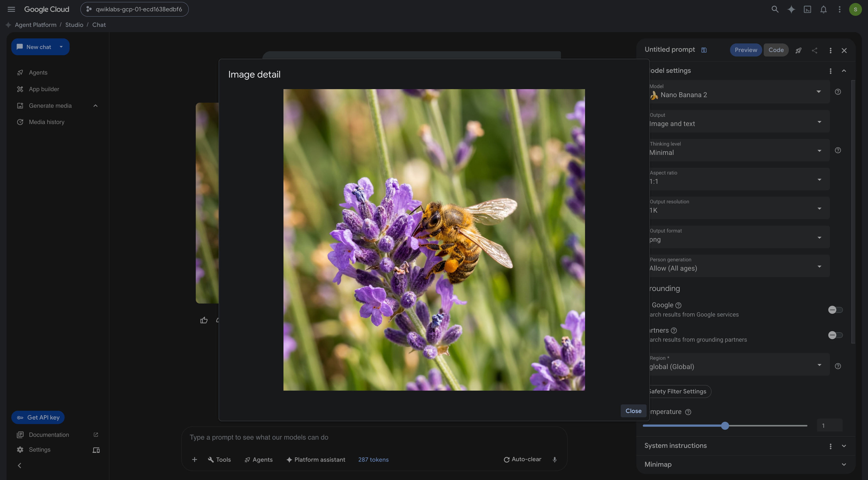
Task: Click the Temperature slider handle
Action: pos(725,426)
